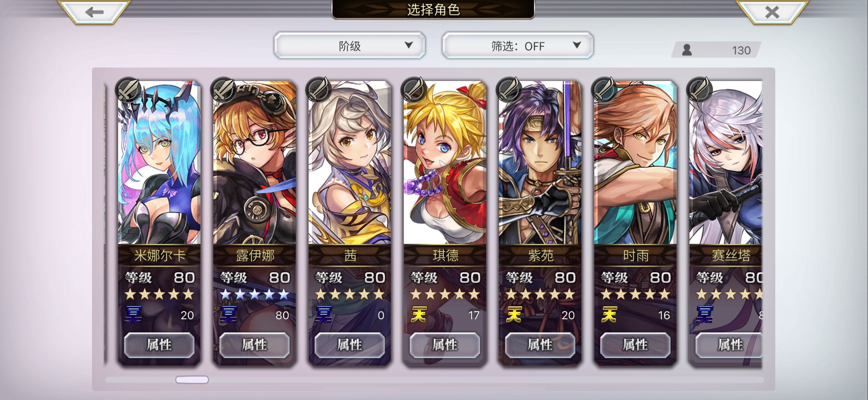
Task: Choose the 紫苑 character portrait
Action: [x=540, y=163]
